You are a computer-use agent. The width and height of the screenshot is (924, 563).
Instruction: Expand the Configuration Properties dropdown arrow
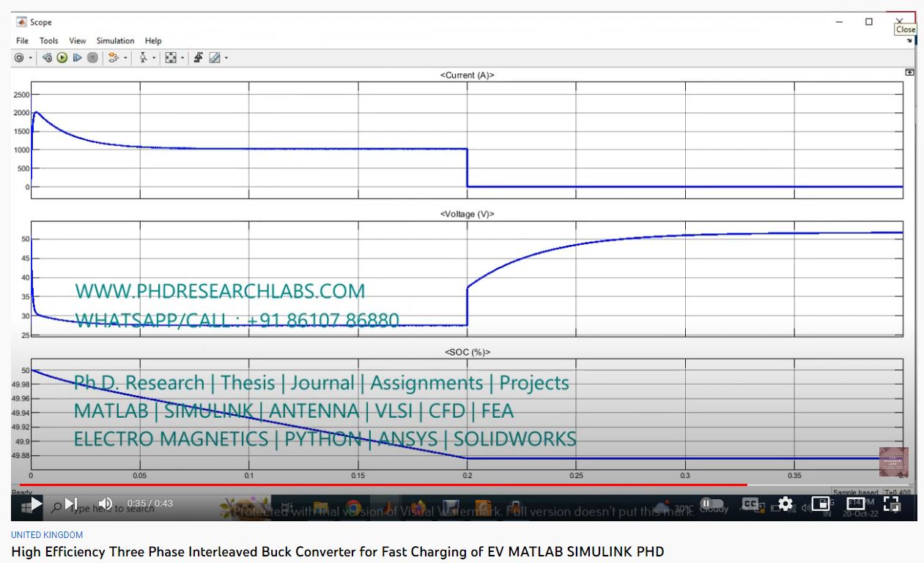tap(31, 58)
